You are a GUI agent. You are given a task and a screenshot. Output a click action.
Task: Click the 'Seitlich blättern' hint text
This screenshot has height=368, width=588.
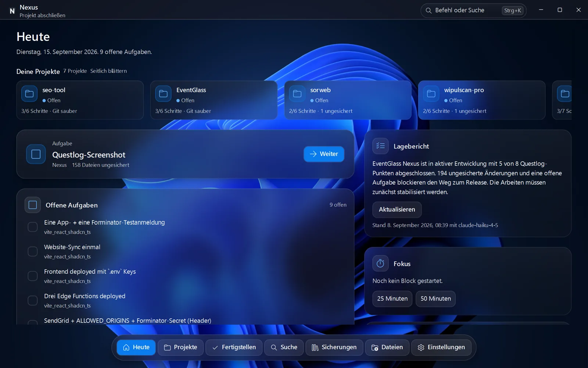coord(108,71)
